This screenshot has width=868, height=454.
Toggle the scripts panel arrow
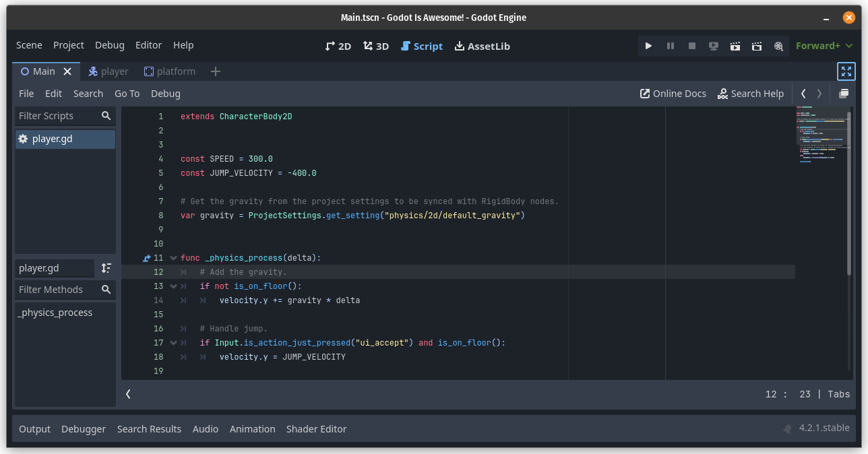tap(128, 394)
